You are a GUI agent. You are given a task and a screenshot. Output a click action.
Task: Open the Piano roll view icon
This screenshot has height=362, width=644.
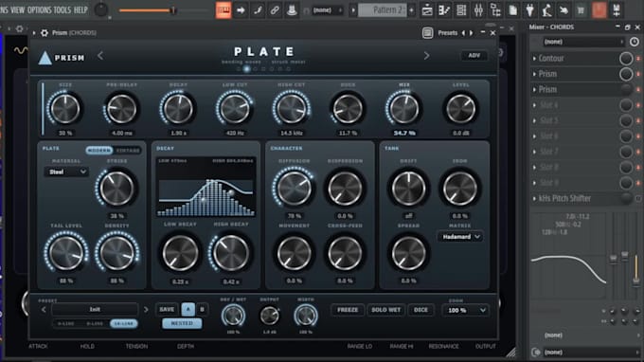click(x=444, y=9)
